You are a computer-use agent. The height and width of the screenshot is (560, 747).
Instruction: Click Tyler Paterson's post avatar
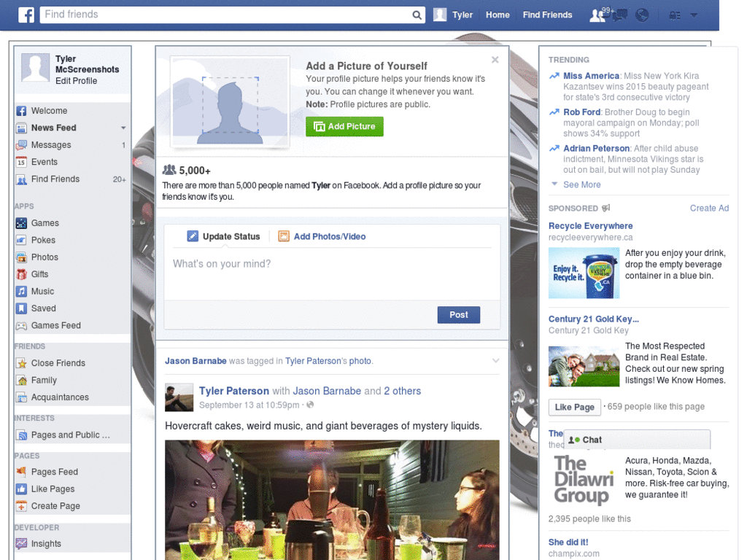click(x=179, y=397)
